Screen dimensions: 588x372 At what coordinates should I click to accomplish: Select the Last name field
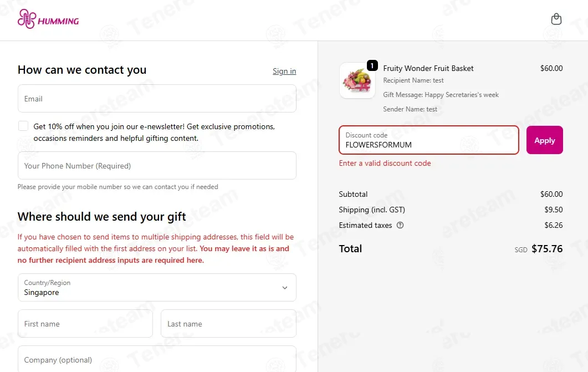point(228,324)
